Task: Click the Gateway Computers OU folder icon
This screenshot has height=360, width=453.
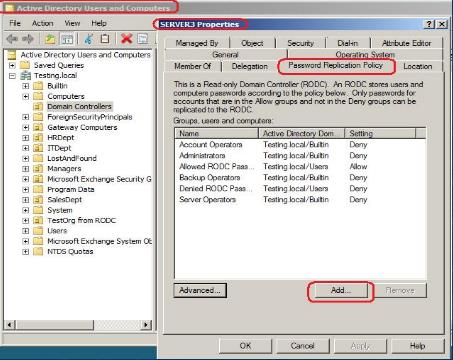Action: click(x=38, y=127)
